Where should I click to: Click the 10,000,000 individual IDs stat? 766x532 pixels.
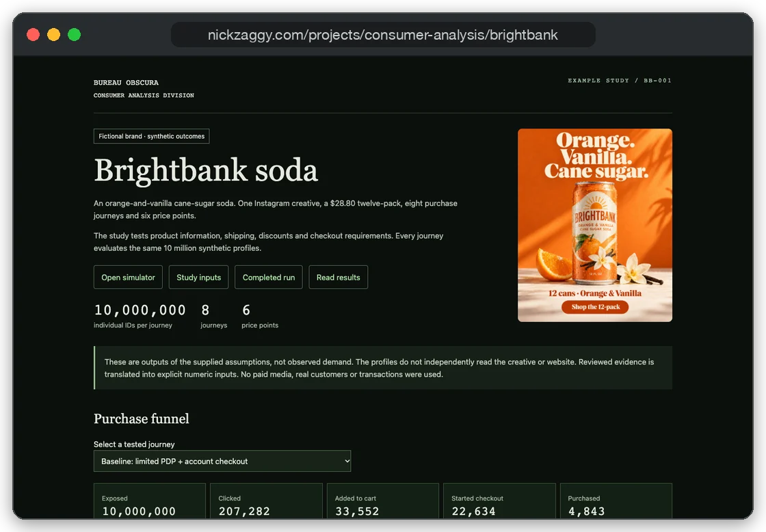coord(140,316)
